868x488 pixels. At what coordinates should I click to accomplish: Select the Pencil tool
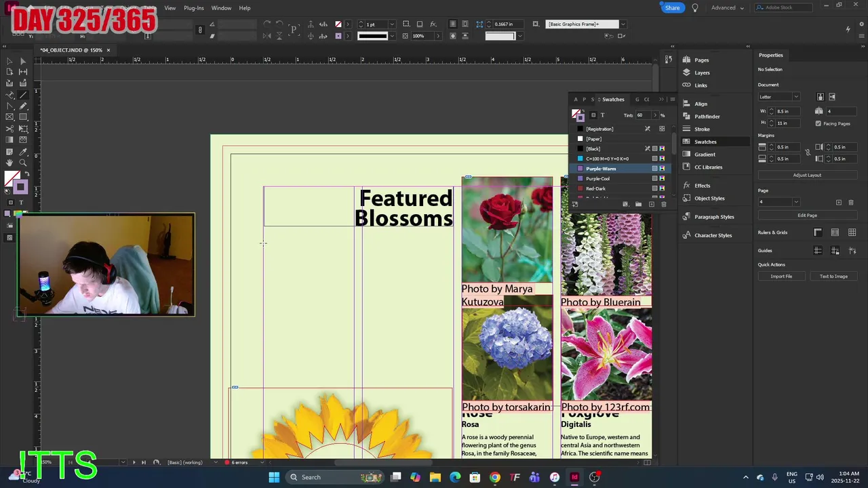(x=23, y=106)
